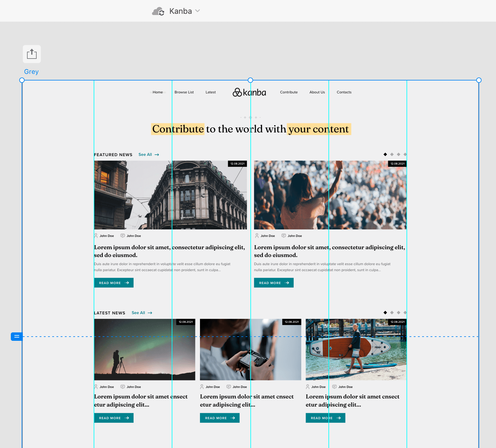Select the top-left artboard resize handle
Image resolution: width=496 pixels, height=448 pixels.
pos(22,80)
